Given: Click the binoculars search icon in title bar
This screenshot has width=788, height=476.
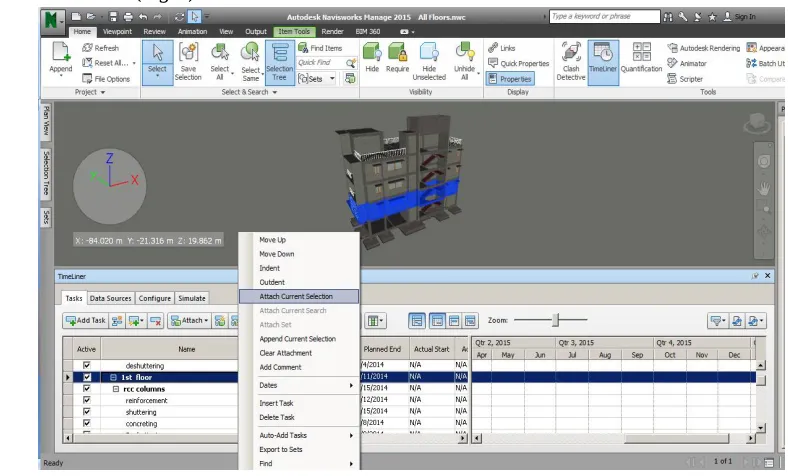Looking at the screenshot, I should (668, 17).
